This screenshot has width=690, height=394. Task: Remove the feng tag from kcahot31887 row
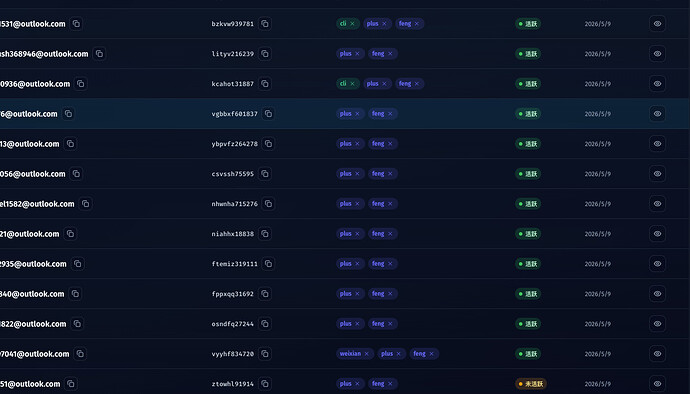417,84
